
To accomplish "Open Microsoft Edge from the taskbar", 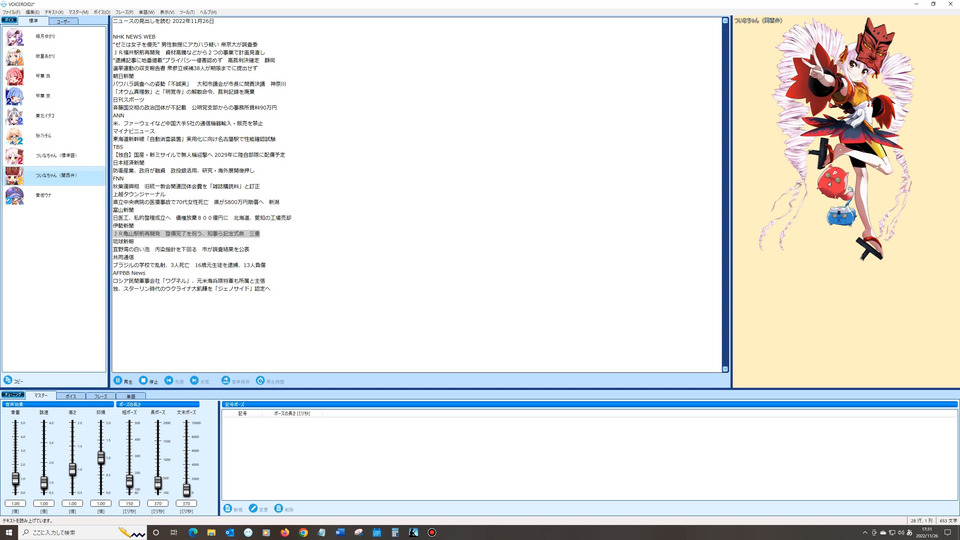I will point(193,533).
